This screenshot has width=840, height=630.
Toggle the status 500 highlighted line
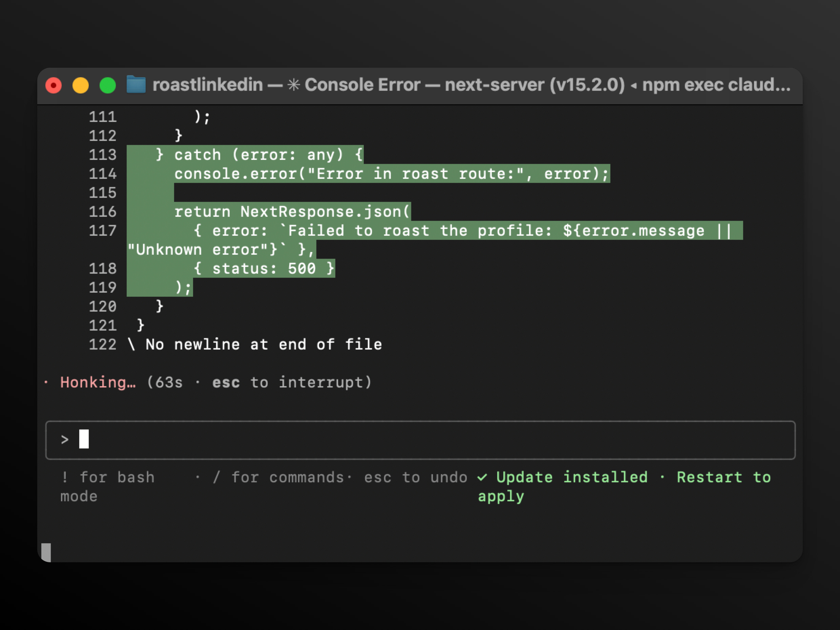(264, 269)
